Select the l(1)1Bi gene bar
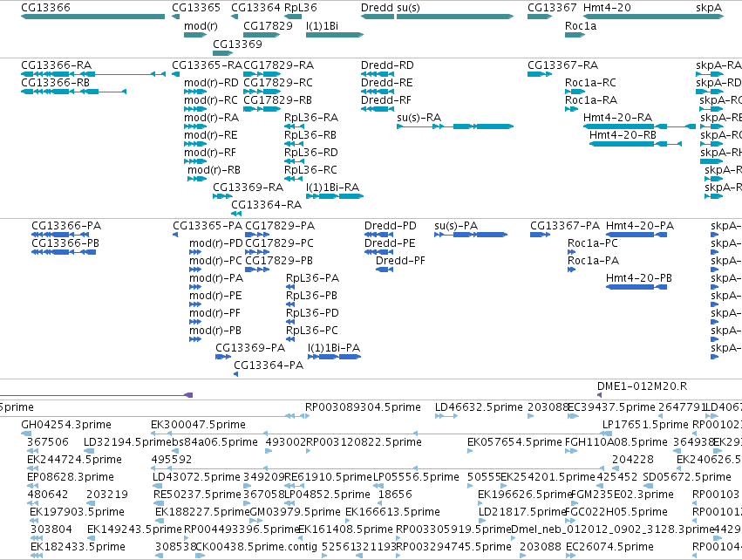The image size is (742, 560). click(x=335, y=35)
